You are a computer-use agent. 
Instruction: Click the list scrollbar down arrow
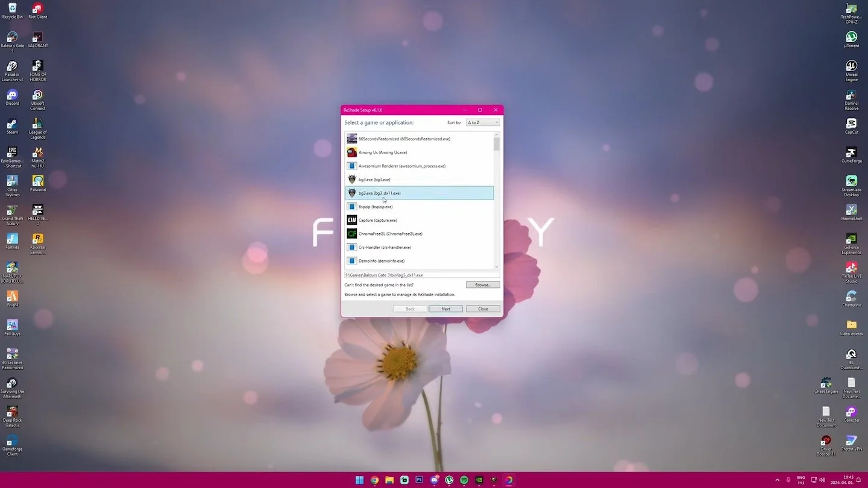click(497, 267)
